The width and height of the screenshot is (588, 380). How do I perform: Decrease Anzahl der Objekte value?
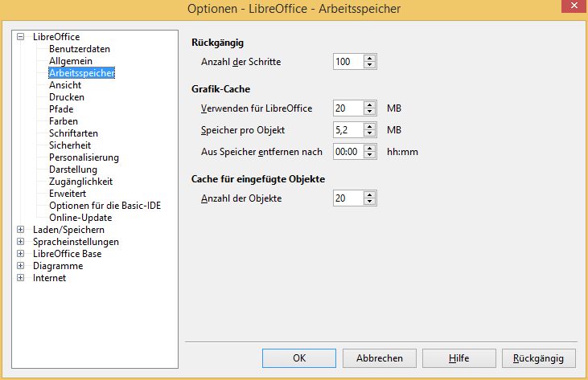click(370, 202)
